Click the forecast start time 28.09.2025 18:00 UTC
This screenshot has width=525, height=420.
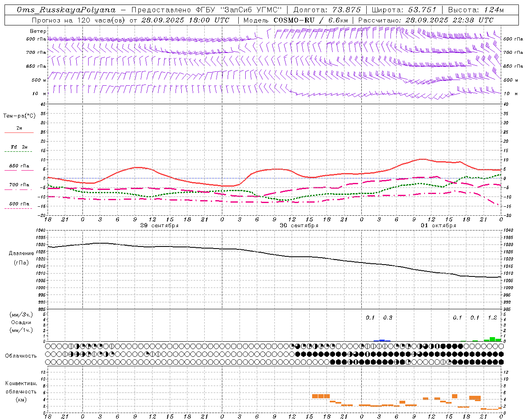tap(185, 20)
